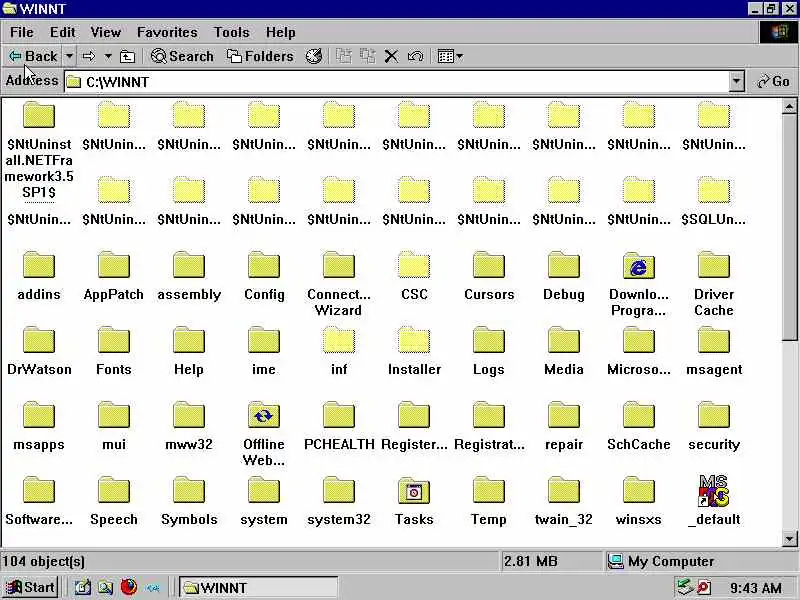
Task: Select the Media folder
Action: (564, 351)
